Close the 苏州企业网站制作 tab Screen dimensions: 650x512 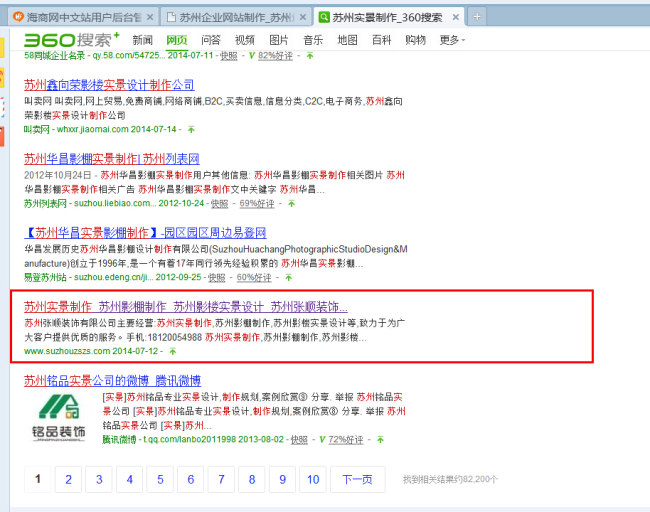303,17
